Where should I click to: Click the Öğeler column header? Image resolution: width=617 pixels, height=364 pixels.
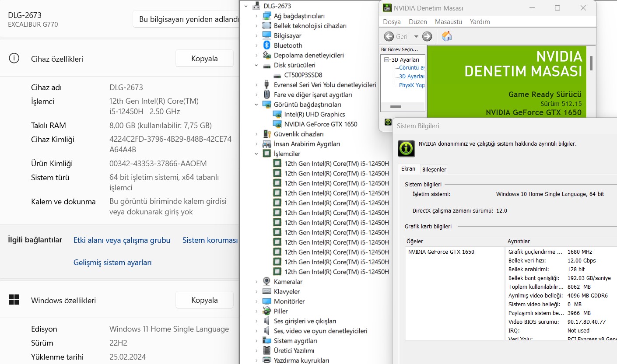pyautogui.click(x=455, y=241)
